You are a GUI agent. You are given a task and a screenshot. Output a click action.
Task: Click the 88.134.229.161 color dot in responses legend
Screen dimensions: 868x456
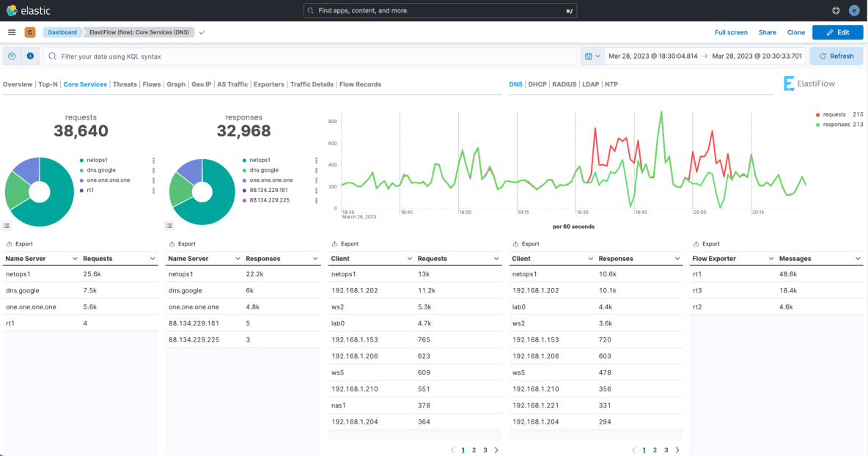[245, 191]
